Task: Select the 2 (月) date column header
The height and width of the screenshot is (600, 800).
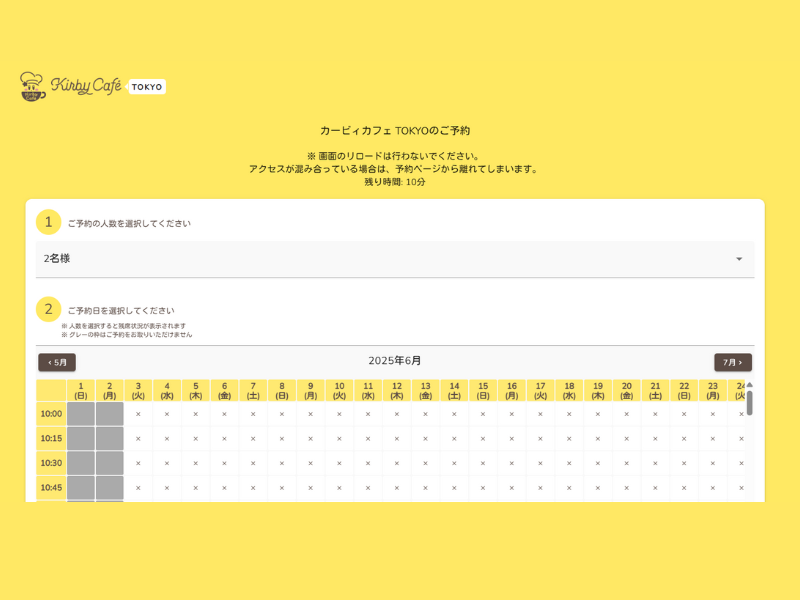Action: point(110,391)
